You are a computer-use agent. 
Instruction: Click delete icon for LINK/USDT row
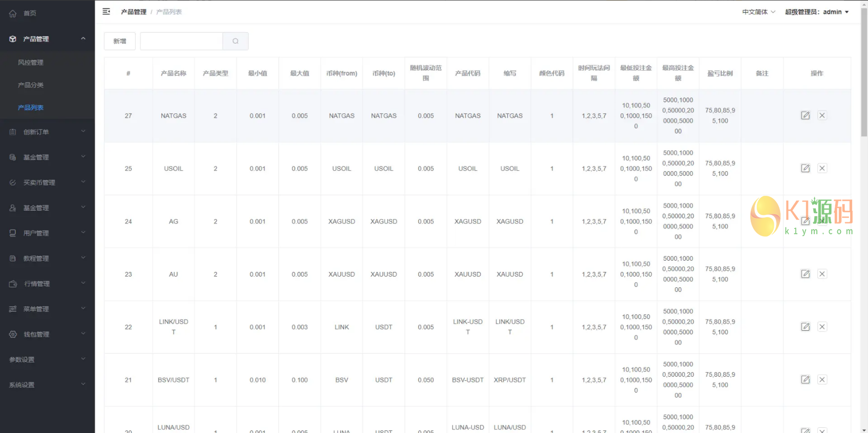822,327
